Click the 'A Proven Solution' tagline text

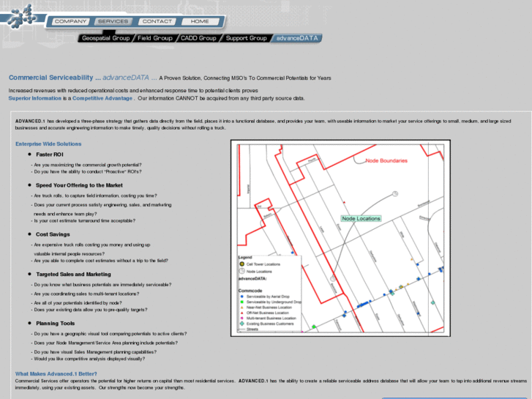245,78
